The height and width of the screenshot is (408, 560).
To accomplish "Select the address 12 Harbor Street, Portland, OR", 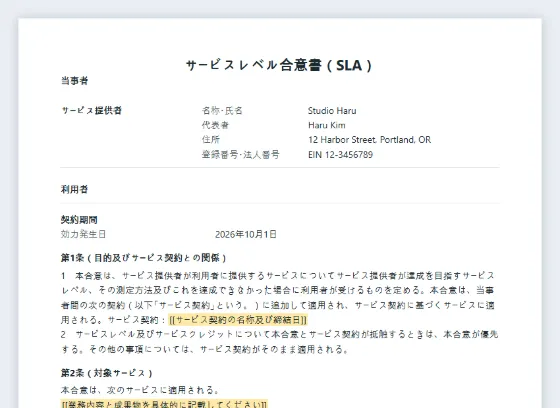I will tap(370, 140).
